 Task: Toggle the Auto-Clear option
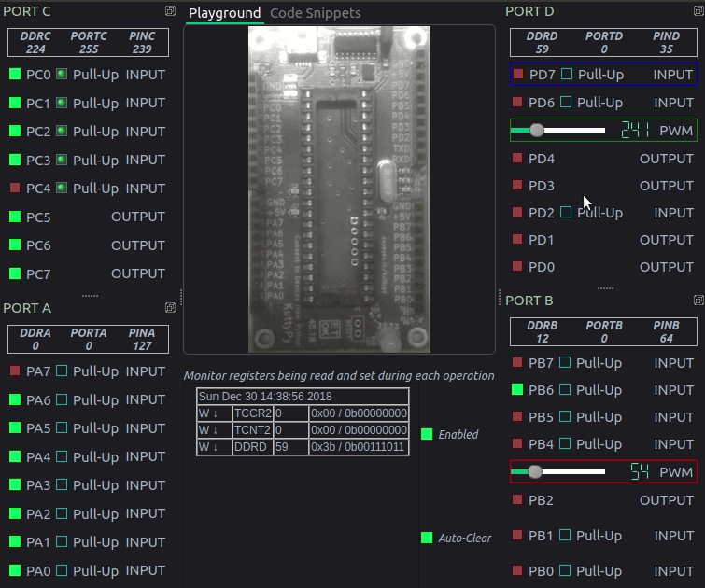pyautogui.click(x=427, y=538)
